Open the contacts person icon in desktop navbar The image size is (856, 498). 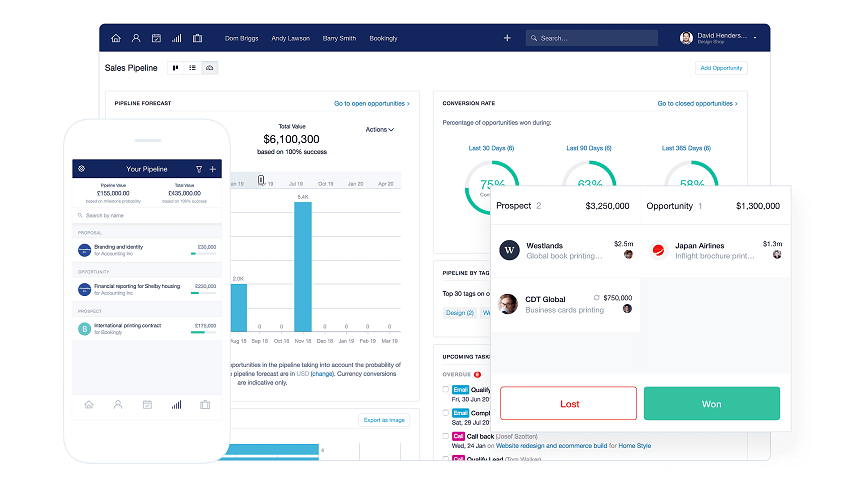tap(136, 38)
